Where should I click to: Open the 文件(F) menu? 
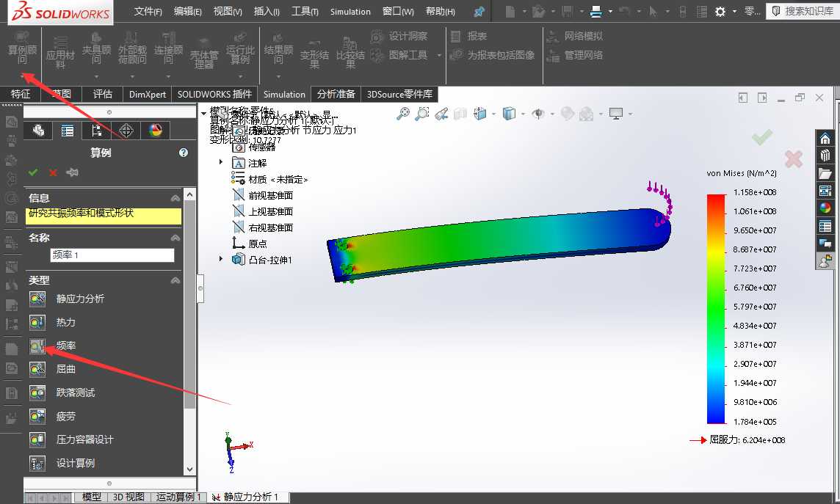click(148, 11)
